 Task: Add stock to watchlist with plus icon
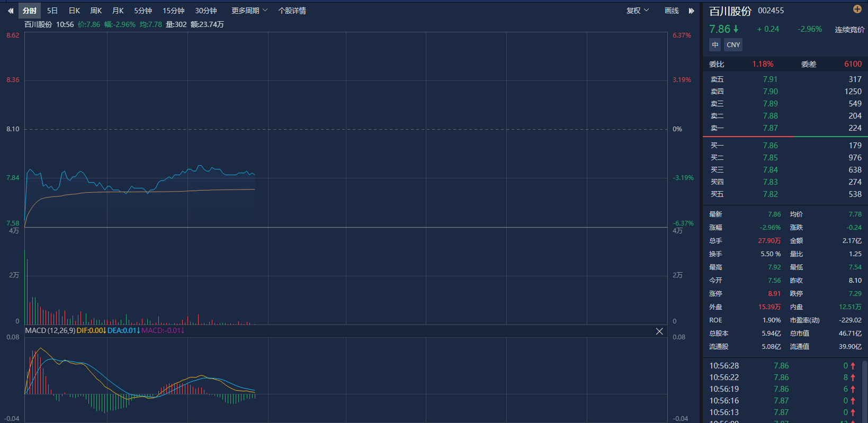[857, 9]
